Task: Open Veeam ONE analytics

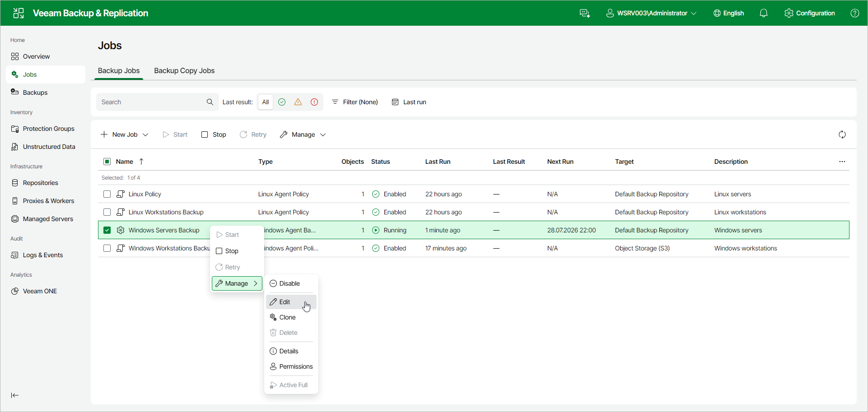Action: coord(46,291)
